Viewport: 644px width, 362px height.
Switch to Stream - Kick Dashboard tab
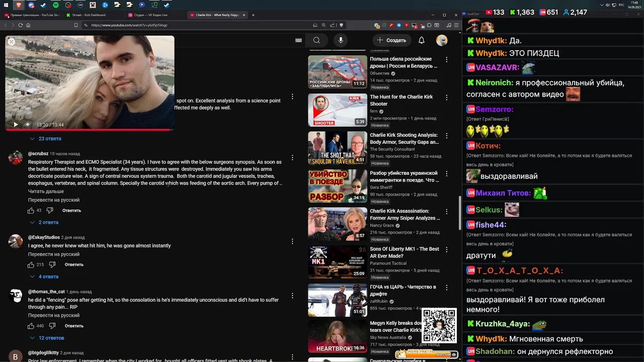93,15
